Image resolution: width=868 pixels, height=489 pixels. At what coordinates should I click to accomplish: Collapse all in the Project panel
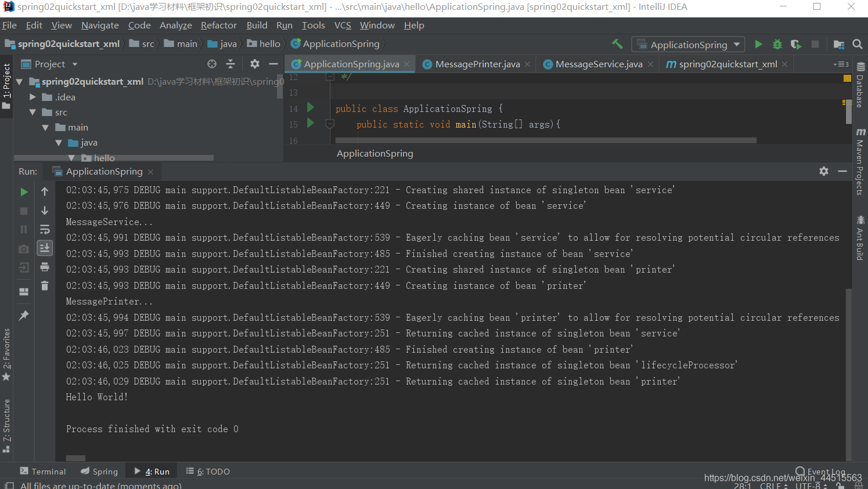[x=230, y=64]
